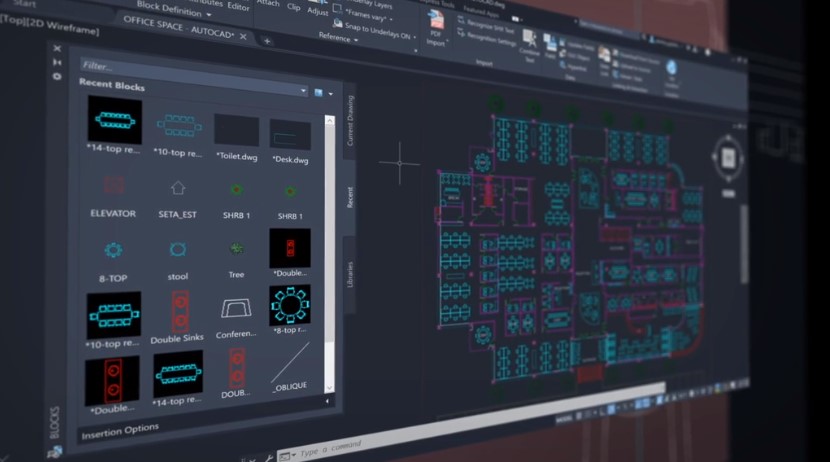The width and height of the screenshot is (830, 462).
Task: Close the OFFICE SPACE - AUTOCAD tab
Action: coord(243,36)
